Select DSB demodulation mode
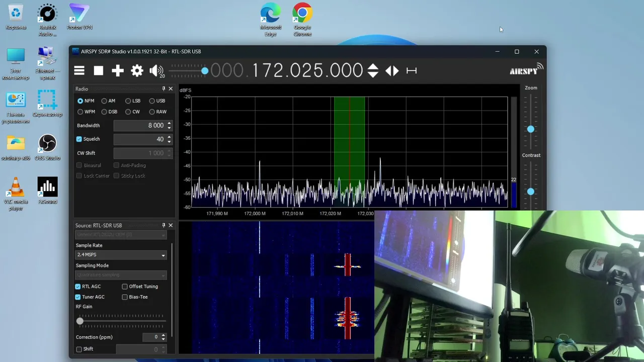 [x=109, y=112]
